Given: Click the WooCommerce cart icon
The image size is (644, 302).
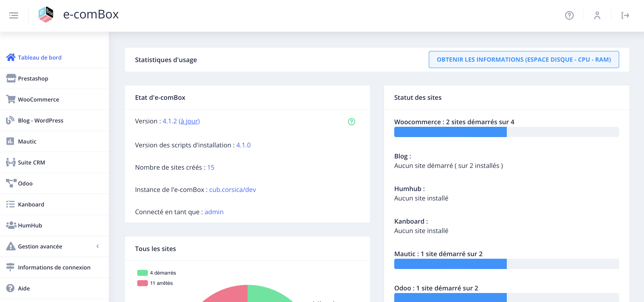Looking at the screenshot, I should [11, 99].
